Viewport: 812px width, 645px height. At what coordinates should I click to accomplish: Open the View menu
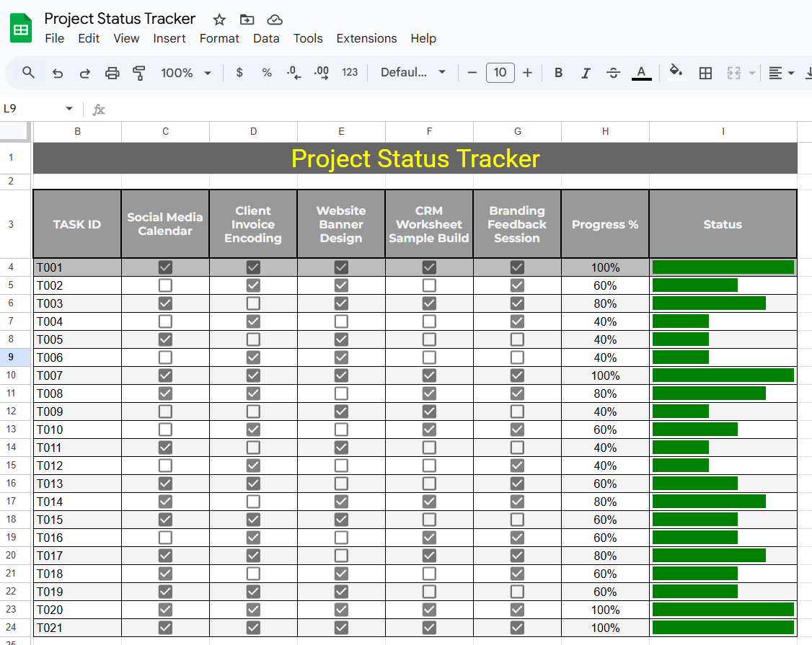point(126,39)
